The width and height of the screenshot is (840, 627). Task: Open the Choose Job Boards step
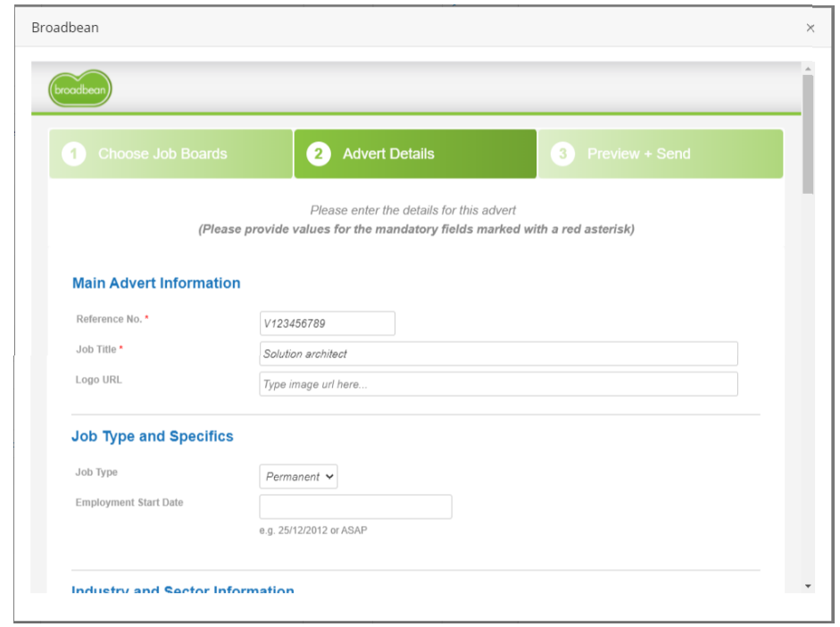[x=170, y=154]
